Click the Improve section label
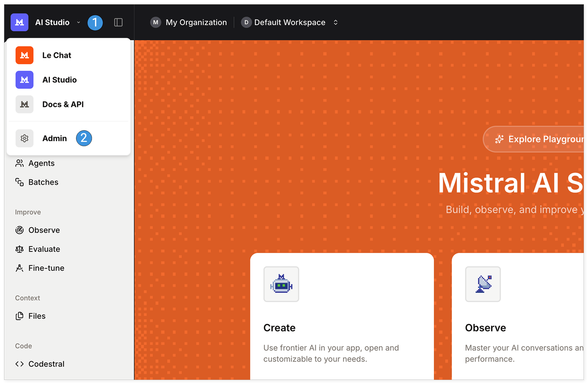 tap(28, 212)
